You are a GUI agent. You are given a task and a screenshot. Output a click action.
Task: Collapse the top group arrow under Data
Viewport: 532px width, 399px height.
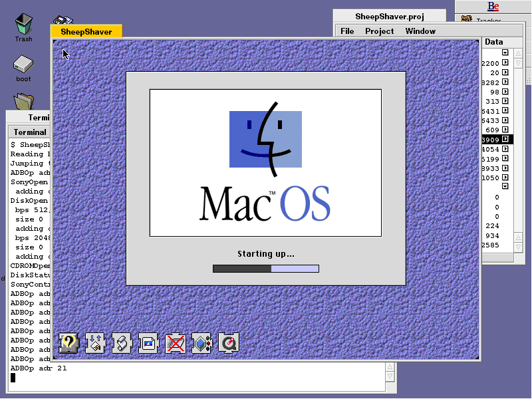[x=505, y=53]
